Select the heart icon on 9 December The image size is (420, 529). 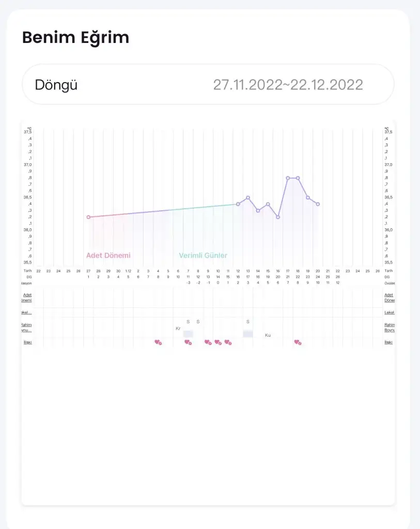pyautogui.click(x=208, y=342)
